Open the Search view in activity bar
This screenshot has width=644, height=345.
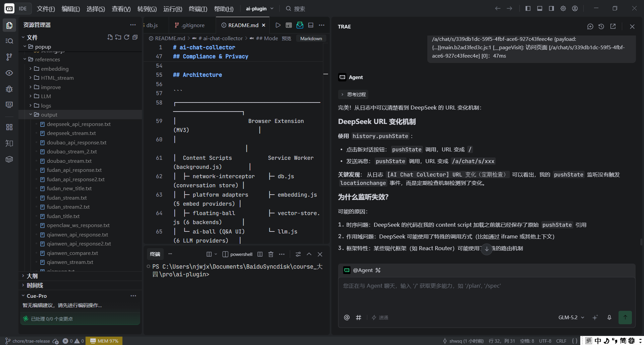(9, 41)
